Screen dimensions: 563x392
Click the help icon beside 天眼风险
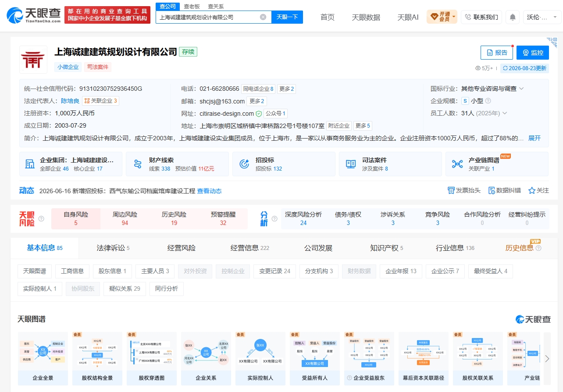41,219
